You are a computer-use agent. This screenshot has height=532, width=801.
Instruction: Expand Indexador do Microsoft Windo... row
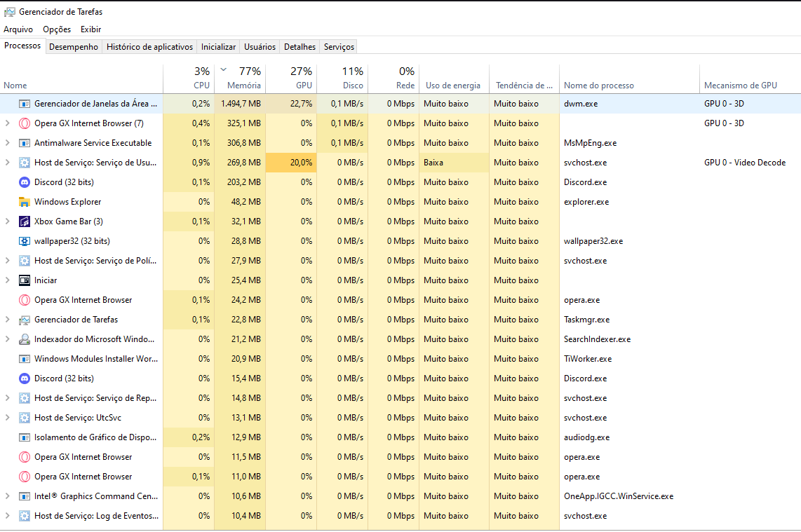click(7, 339)
